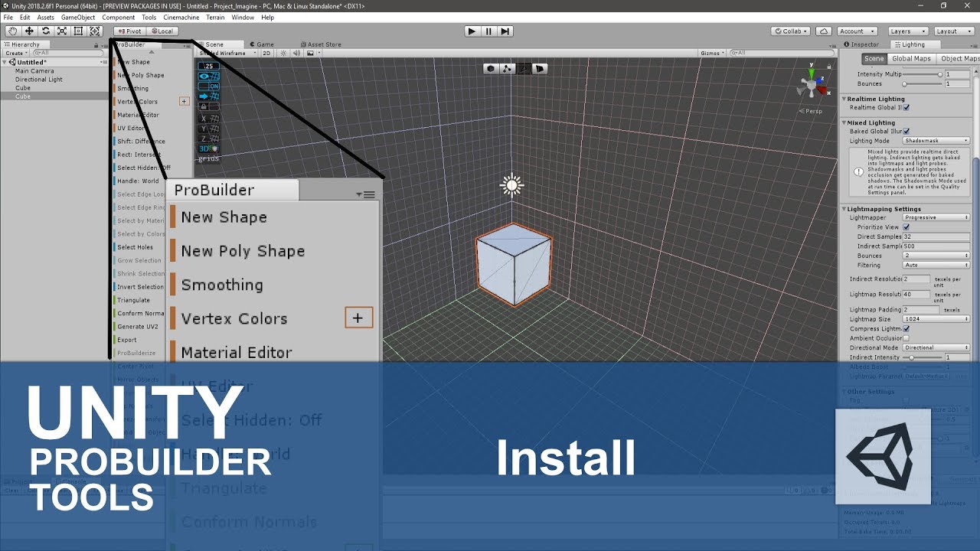Switch to Global Maps lighting tab
Viewport: 980px width, 551px height.
pos(911,59)
